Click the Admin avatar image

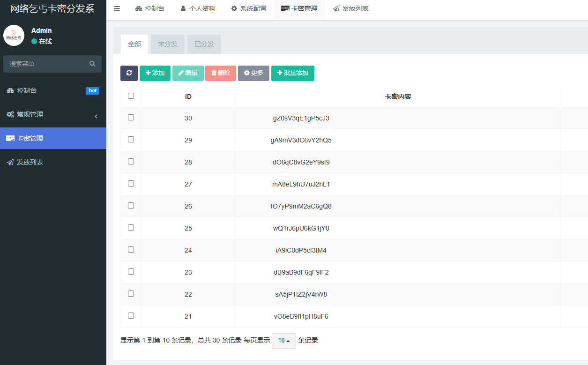pyautogui.click(x=14, y=36)
